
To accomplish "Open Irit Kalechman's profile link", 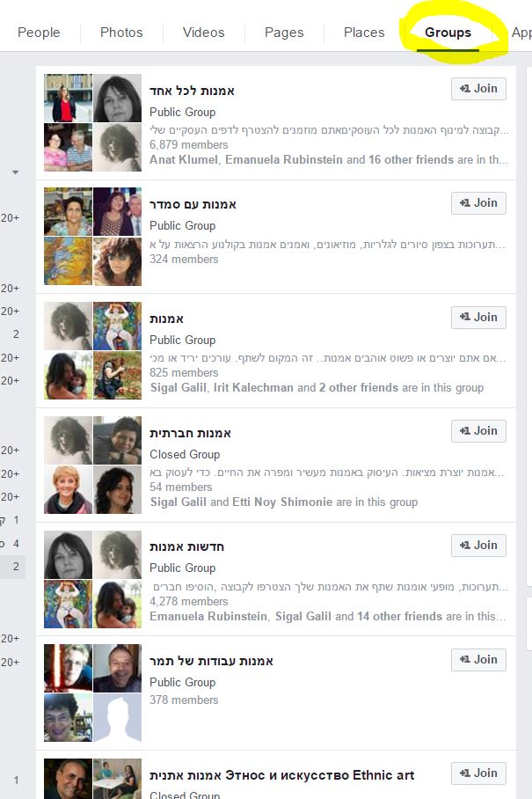I will 253,388.
